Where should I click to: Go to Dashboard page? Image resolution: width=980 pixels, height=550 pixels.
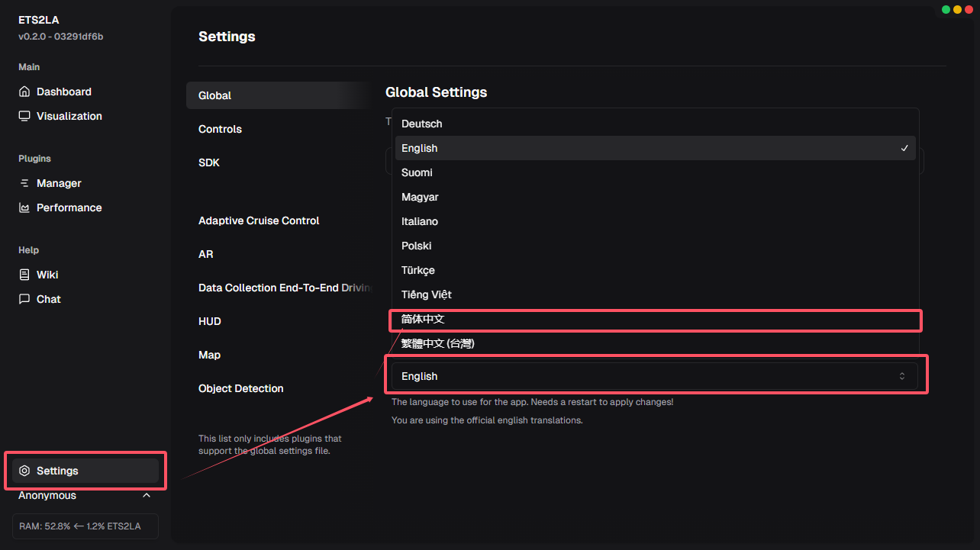point(85,92)
